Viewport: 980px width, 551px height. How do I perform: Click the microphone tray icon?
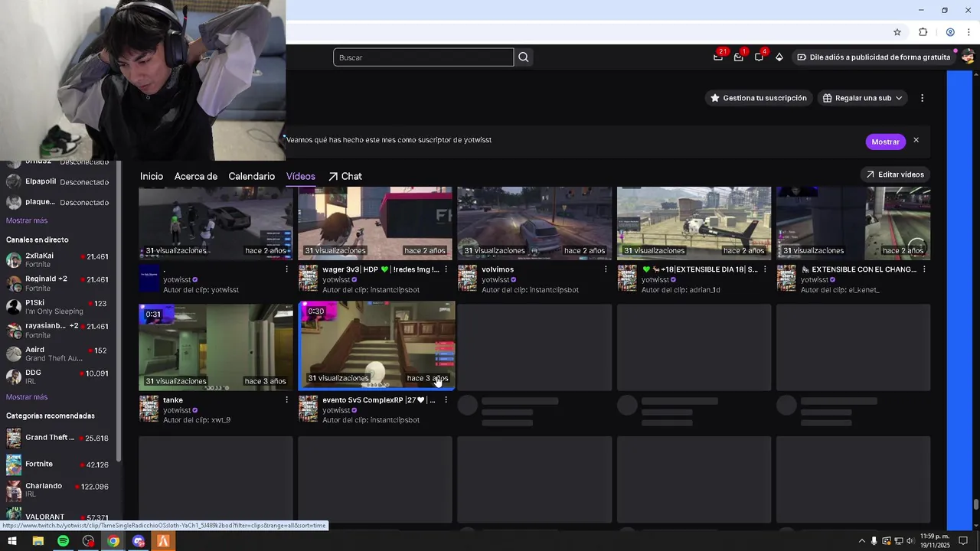pos(874,541)
